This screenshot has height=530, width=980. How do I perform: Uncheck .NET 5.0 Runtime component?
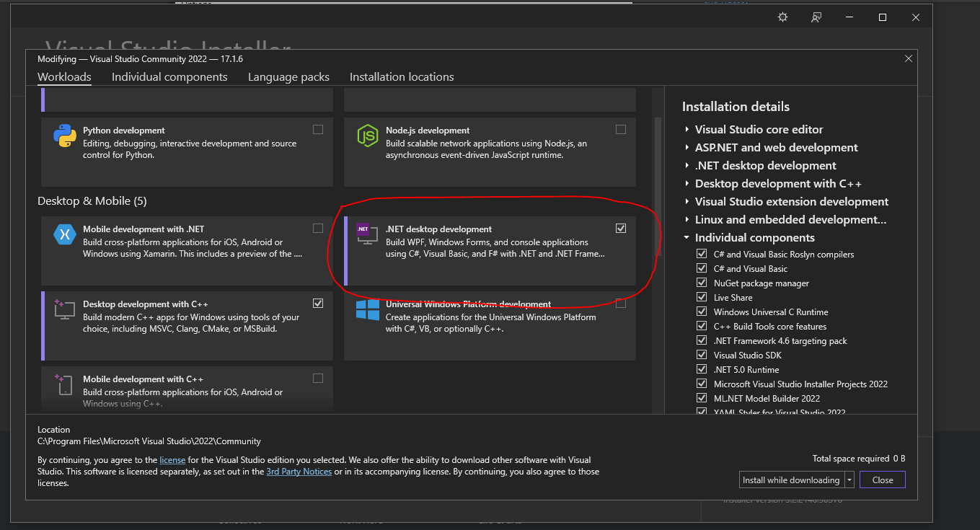(702, 369)
